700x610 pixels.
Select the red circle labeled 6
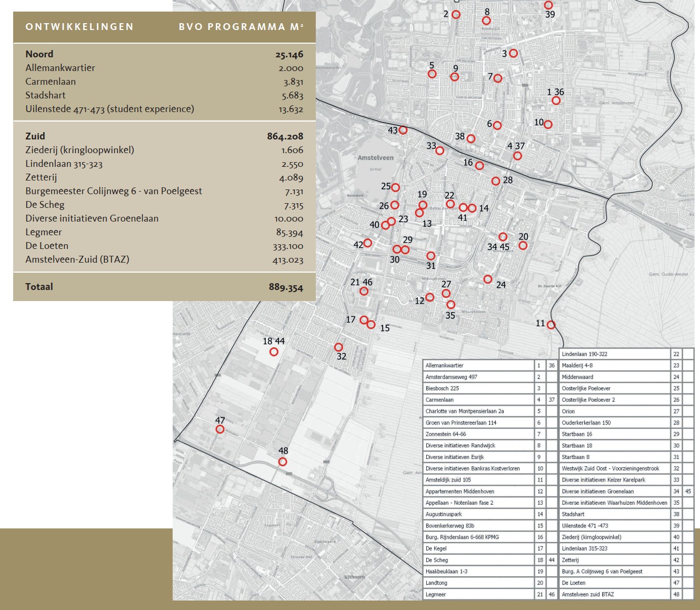[x=497, y=125]
